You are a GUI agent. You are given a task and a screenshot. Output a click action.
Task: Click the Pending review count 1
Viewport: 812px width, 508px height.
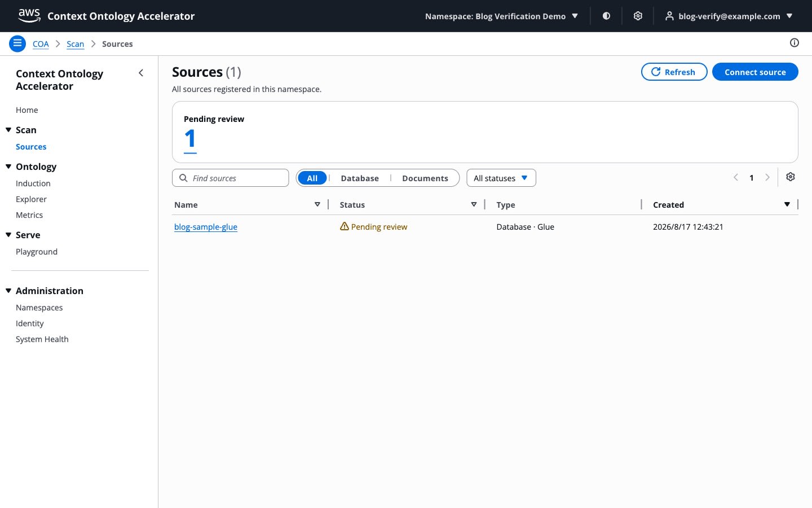click(x=191, y=139)
